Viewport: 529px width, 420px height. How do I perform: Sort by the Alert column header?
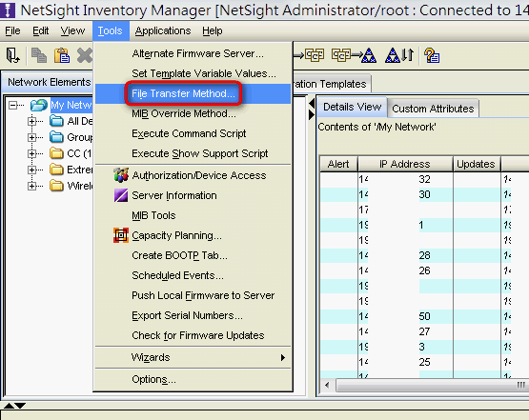(x=338, y=164)
